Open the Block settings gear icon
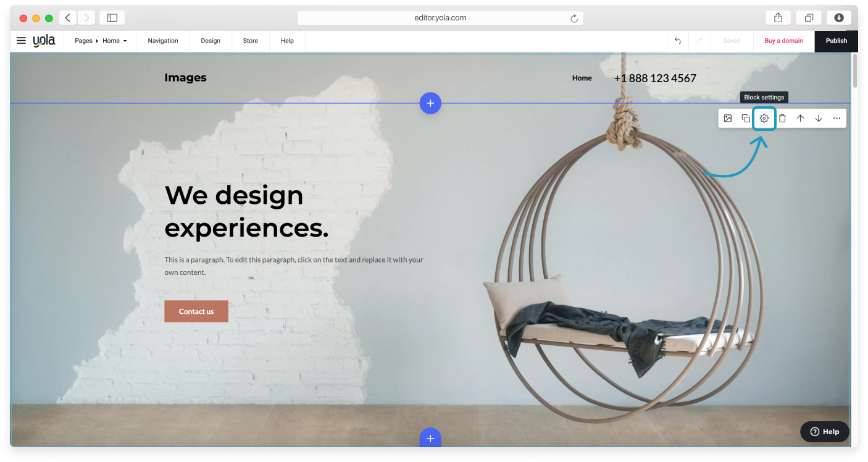 [764, 118]
